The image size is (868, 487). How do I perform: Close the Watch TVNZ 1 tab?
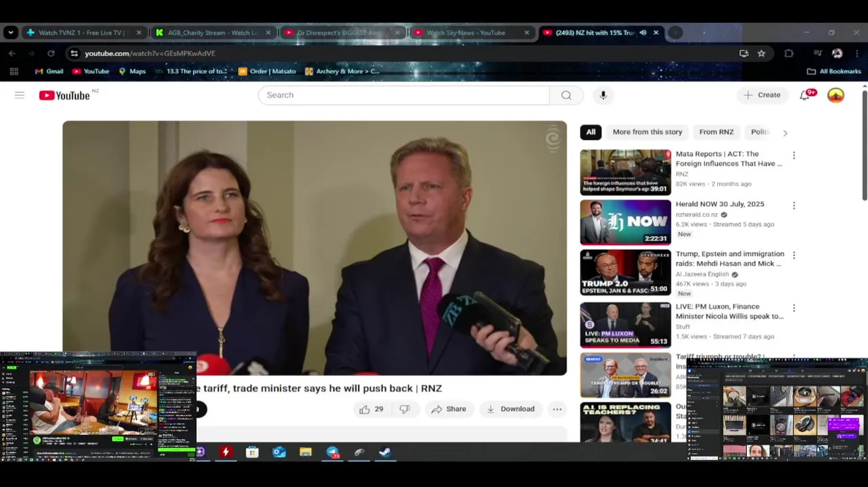[139, 32]
